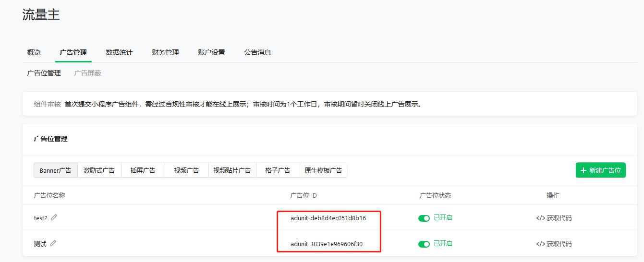Screen dimensions: 644x262
Task: Click the code icon in test2 row
Action: (540, 218)
